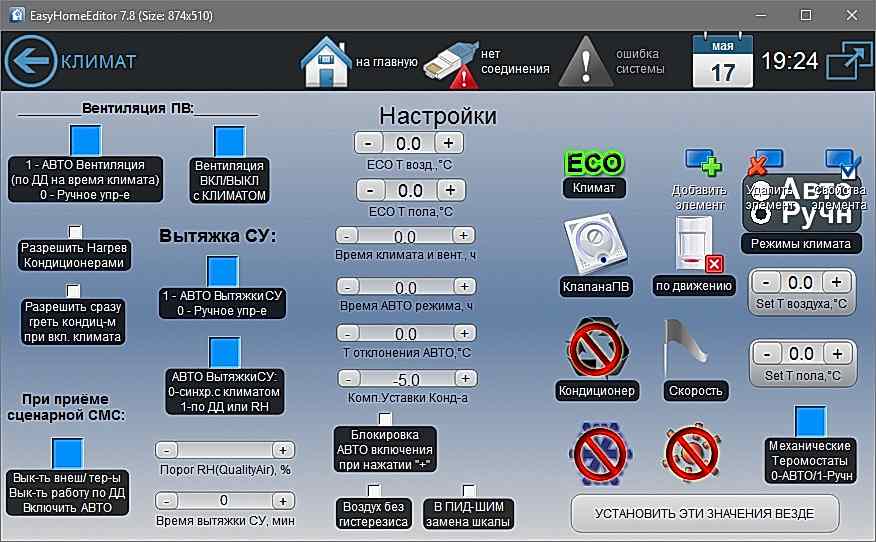The width and height of the screenshot is (876, 542).
Task: Decrease Время вытяжки СУ minutes
Action: click(x=167, y=501)
